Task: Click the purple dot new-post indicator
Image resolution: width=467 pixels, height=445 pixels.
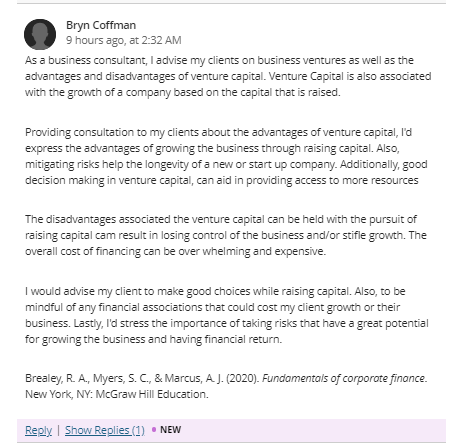Action: click(154, 429)
